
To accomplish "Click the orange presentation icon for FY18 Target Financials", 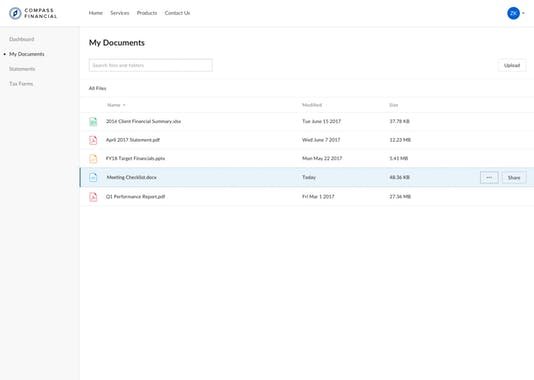I will 93,158.
